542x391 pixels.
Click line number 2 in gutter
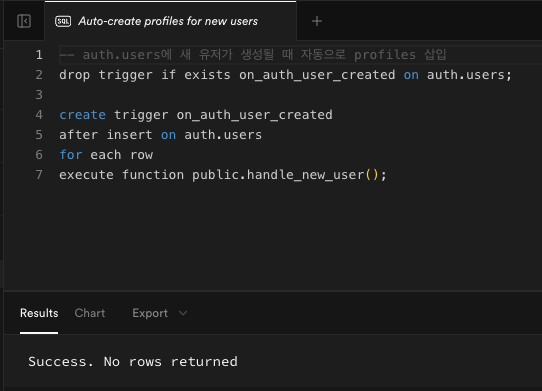[39, 75]
